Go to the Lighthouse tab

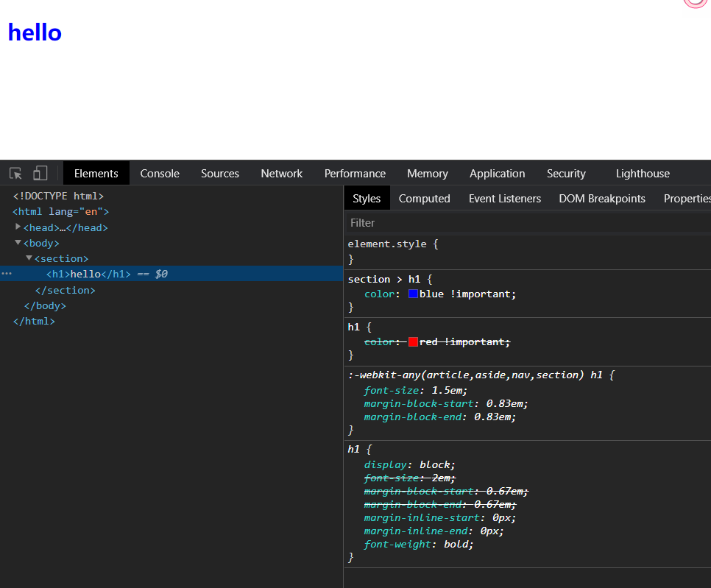pyautogui.click(x=643, y=174)
